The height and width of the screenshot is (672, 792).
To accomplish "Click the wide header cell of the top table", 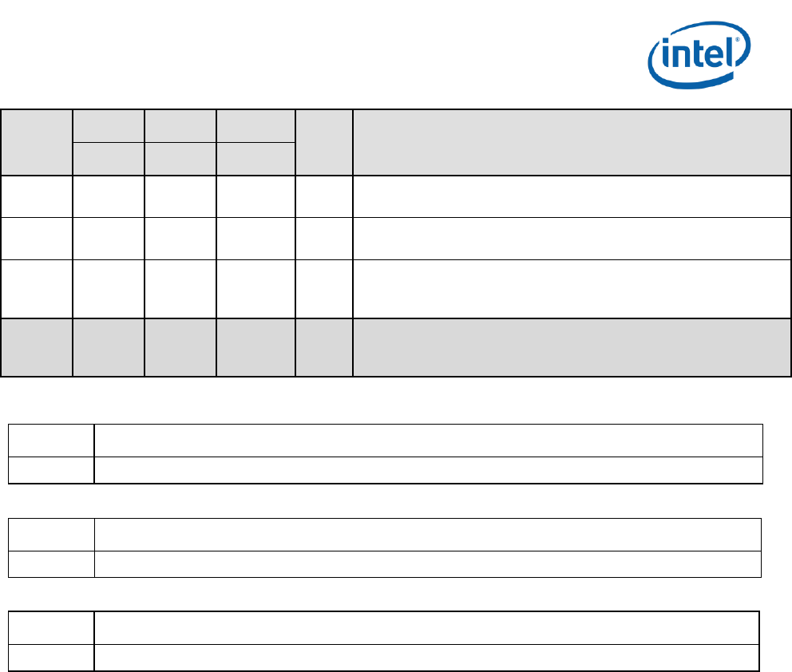I will [566, 142].
